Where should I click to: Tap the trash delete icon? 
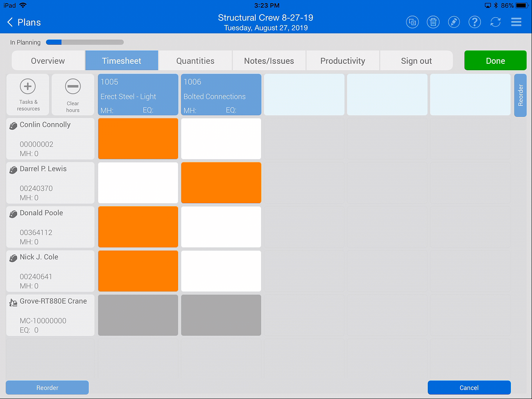(433, 22)
